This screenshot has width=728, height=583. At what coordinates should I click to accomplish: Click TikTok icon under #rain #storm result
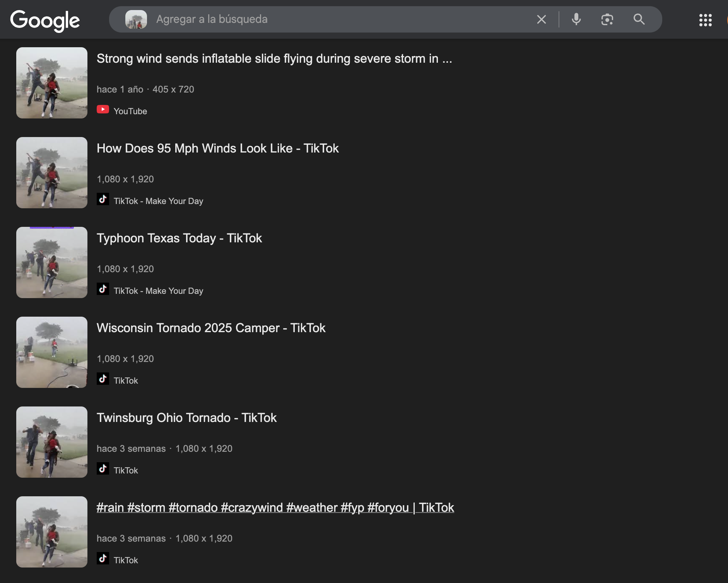[x=103, y=559]
